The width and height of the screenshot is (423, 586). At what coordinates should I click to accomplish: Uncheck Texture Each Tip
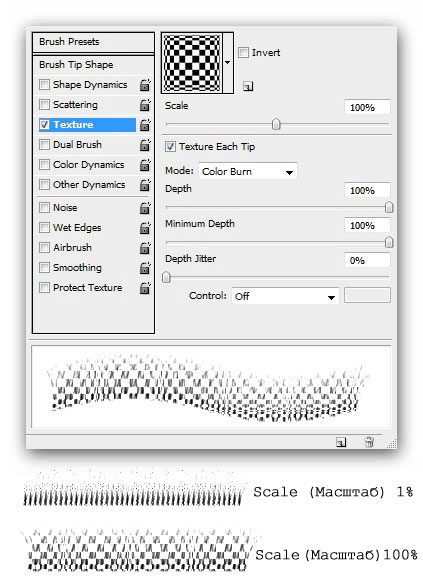click(x=170, y=146)
